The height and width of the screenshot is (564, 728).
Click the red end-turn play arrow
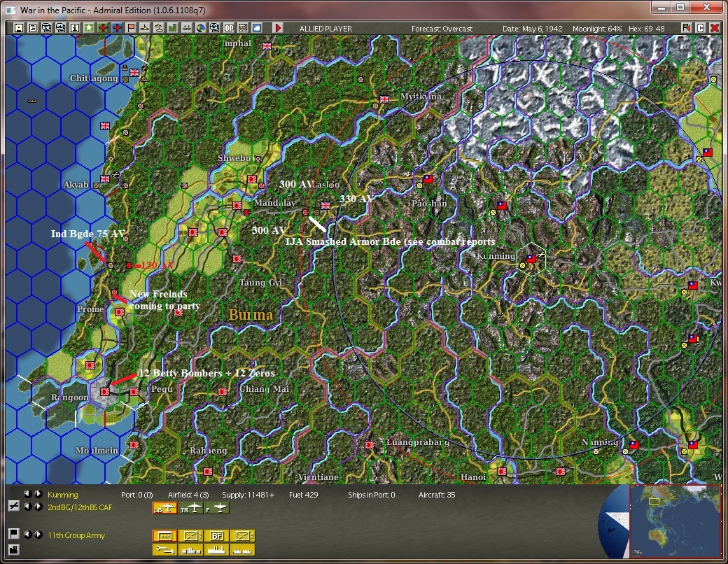tap(278, 28)
